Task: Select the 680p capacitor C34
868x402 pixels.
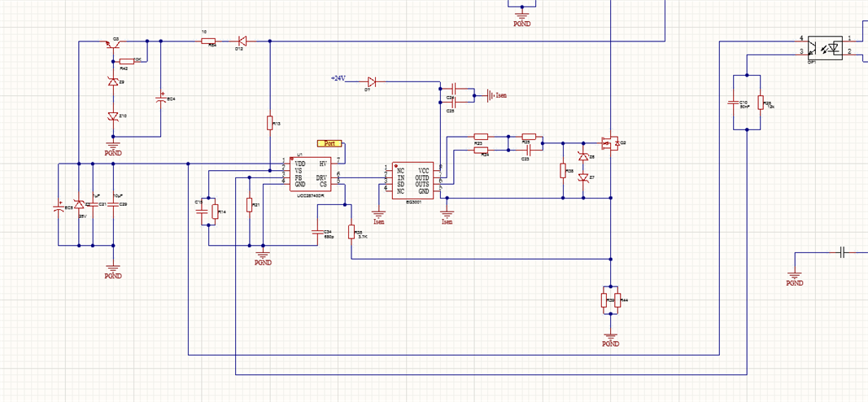Action: tap(316, 231)
